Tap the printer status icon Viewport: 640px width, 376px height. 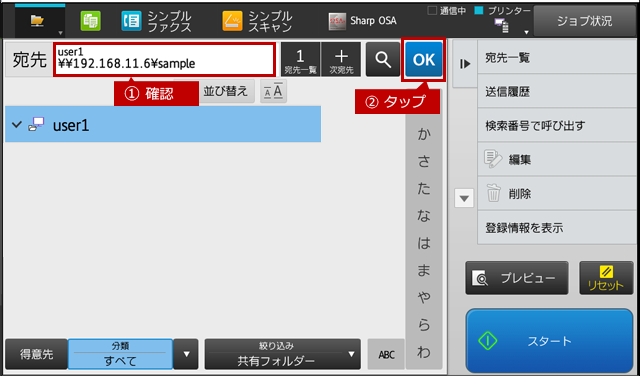(x=502, y=26)
